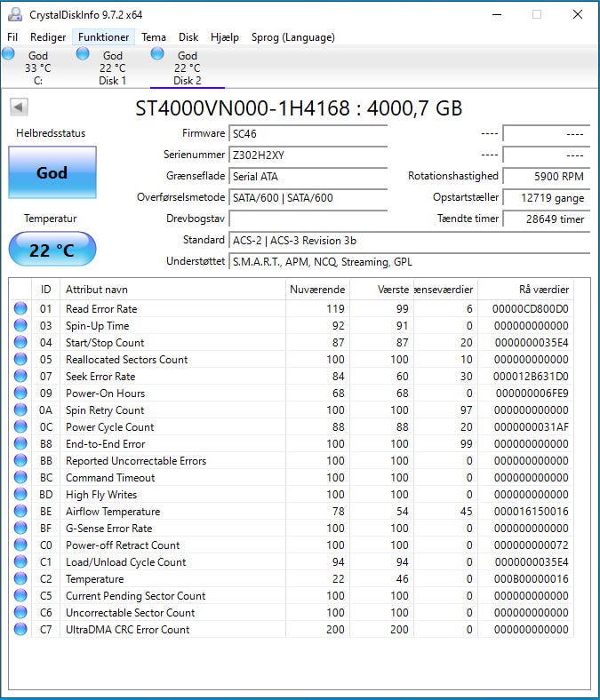Click the status icon next to UltraDMA CRC Error Count
600x700 pixels.
pos(20,630)
